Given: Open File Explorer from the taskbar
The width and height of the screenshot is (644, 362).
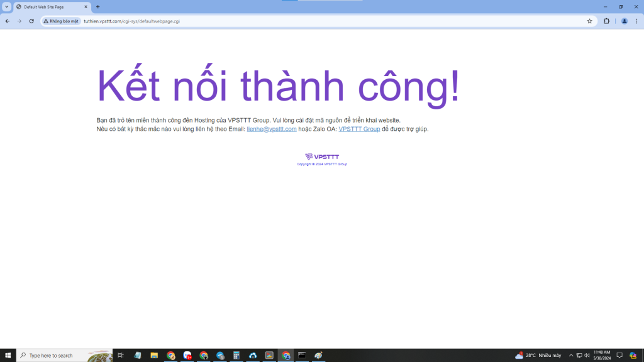Looking at the screenshot, I should 154,356.
